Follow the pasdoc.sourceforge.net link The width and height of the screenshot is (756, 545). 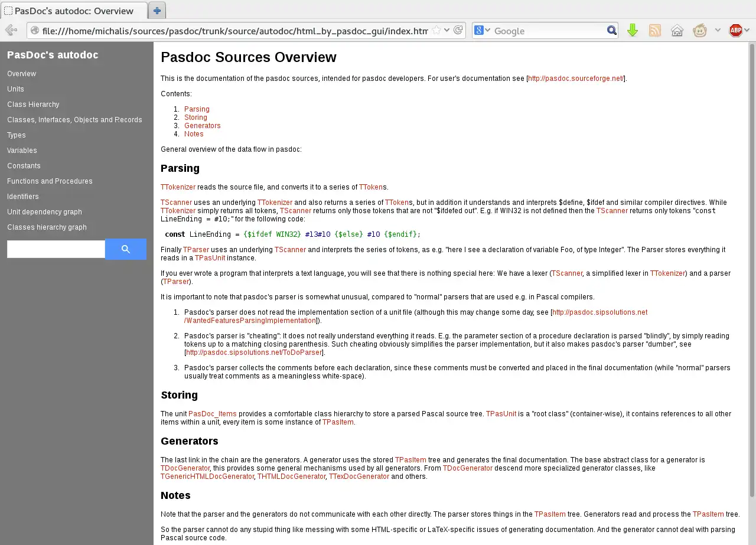[x=576, y=79]
